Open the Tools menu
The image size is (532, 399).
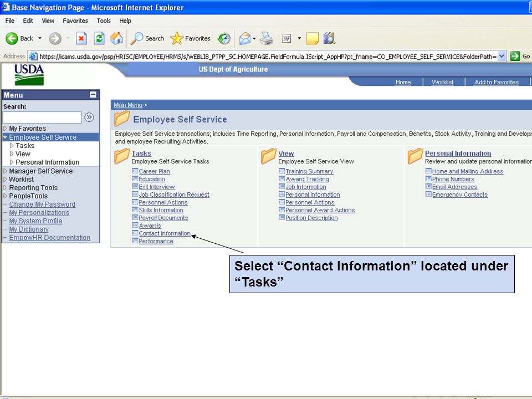tap(104, 21)
